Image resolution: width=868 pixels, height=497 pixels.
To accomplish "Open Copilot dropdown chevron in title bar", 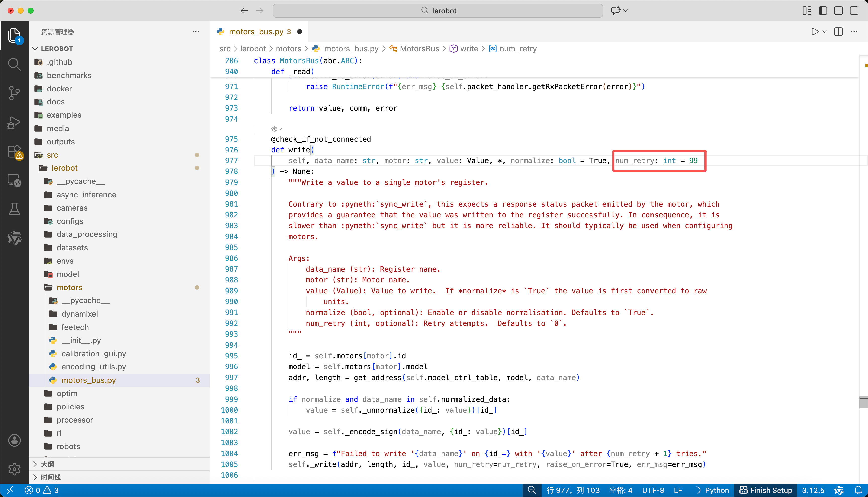I will 626,11.
